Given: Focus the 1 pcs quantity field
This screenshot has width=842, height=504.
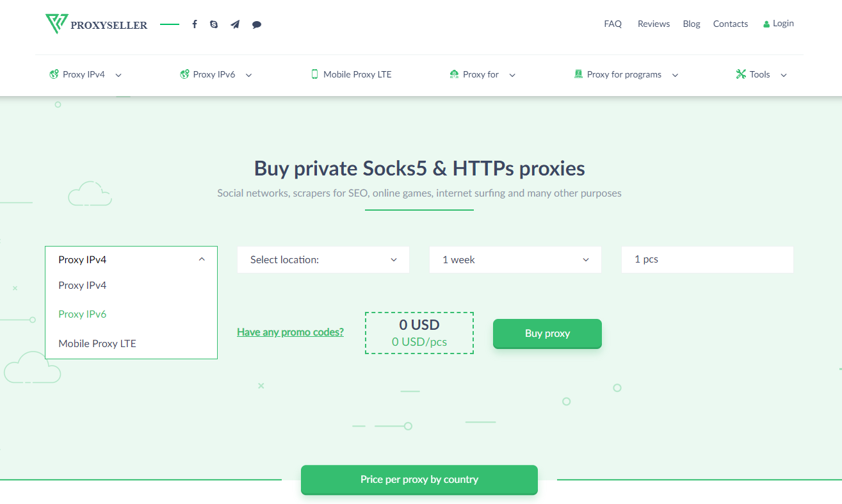Looking at the screenshot, I should tap(708, 259).
